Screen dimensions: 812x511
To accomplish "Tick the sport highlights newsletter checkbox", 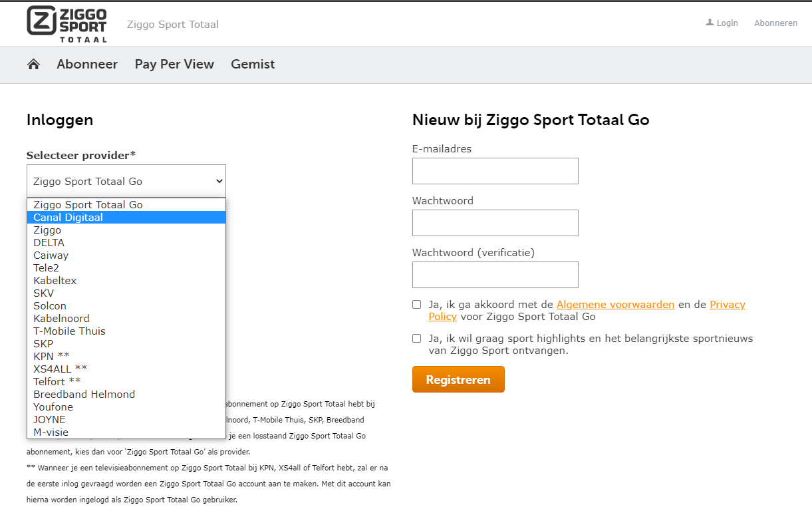I will (x=417, y=339).
